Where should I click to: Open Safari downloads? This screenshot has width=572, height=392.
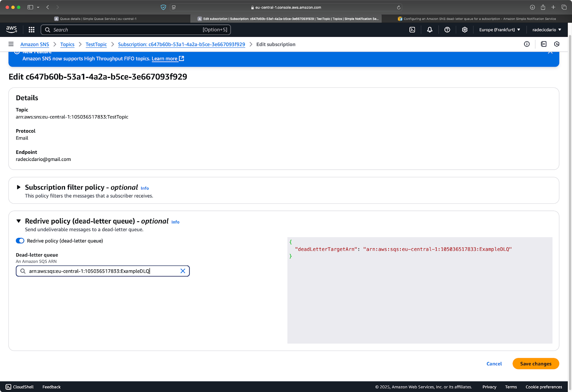(532, 7)
